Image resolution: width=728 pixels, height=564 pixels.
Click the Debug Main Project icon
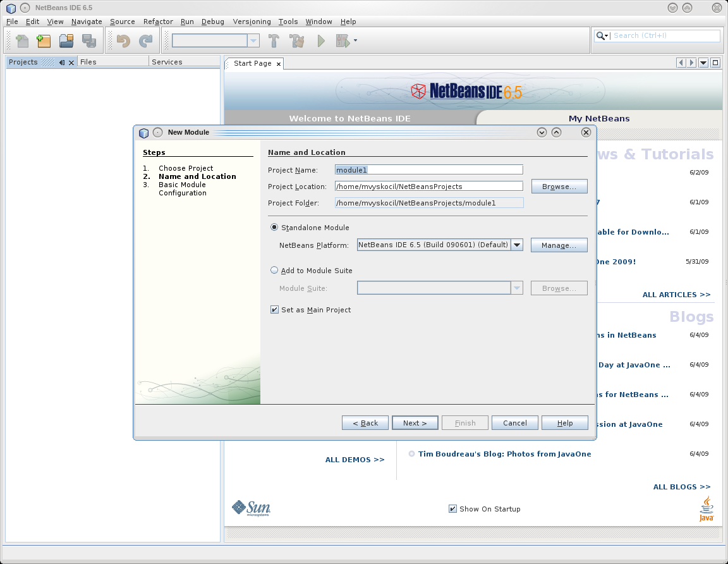(343, 41)
